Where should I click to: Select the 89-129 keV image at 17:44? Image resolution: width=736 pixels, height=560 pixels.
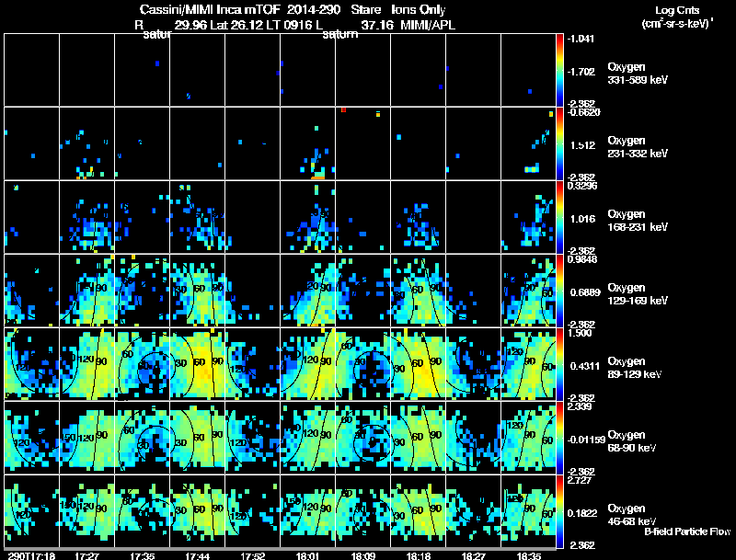[198, 364]
